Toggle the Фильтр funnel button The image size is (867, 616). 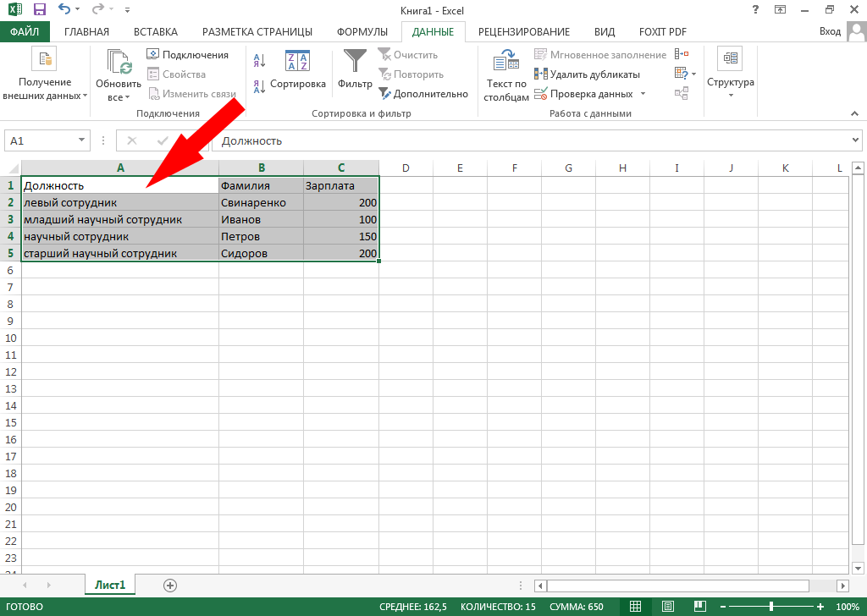355,69
